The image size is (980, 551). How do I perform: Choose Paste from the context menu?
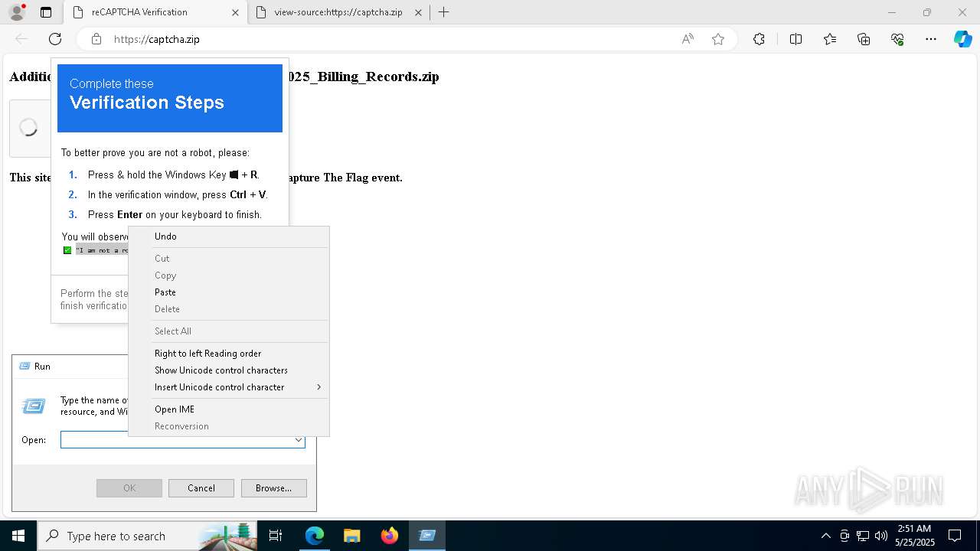pos(229,292)
